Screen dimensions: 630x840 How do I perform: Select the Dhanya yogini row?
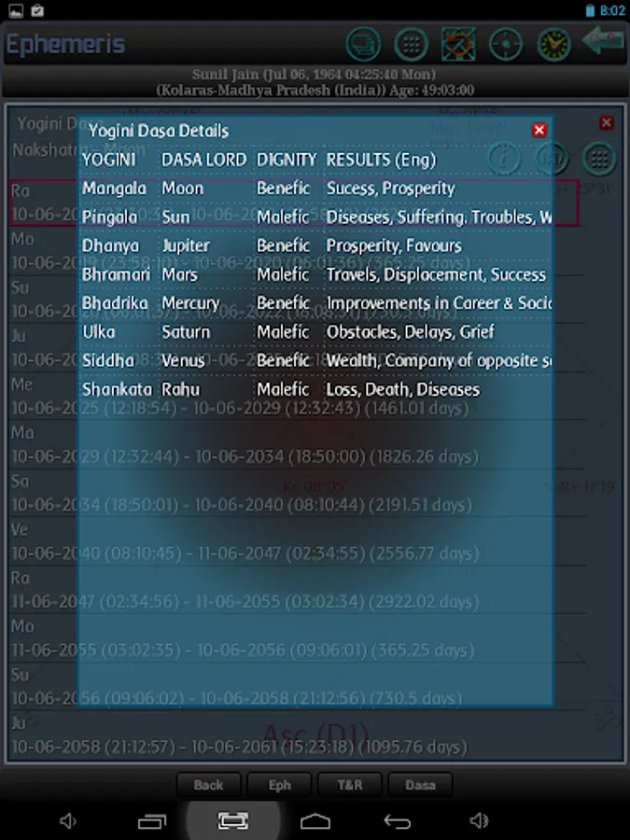click(316, 245)
